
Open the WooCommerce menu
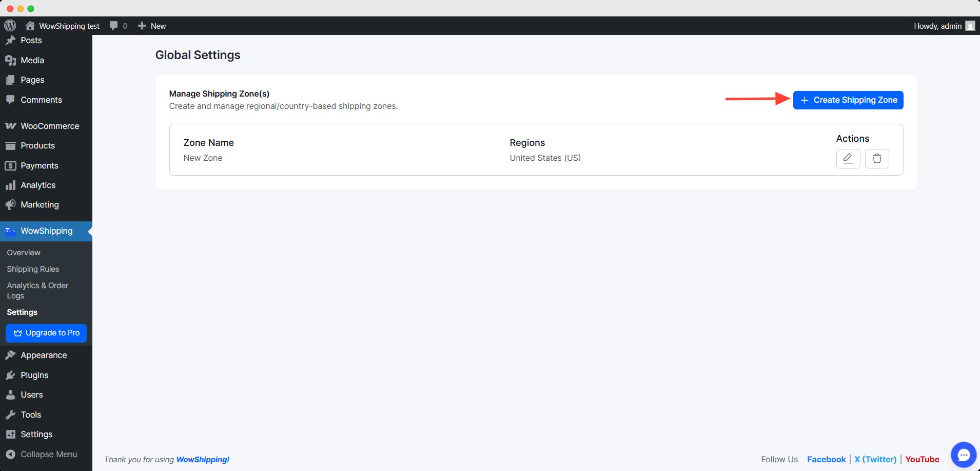pos(46,126)
